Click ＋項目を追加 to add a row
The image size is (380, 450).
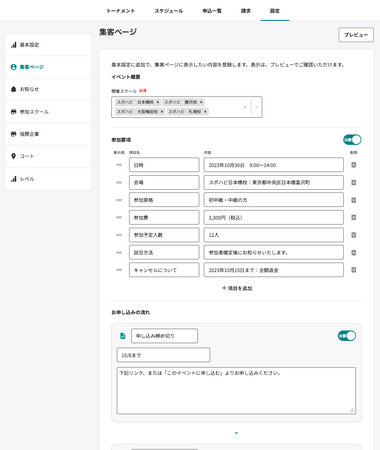click(237, 288)
